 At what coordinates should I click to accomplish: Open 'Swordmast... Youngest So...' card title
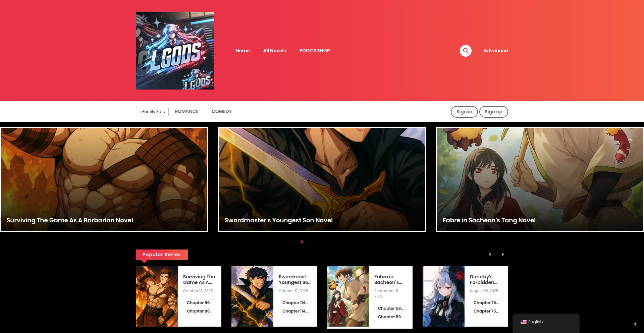[x=295, y=279]
